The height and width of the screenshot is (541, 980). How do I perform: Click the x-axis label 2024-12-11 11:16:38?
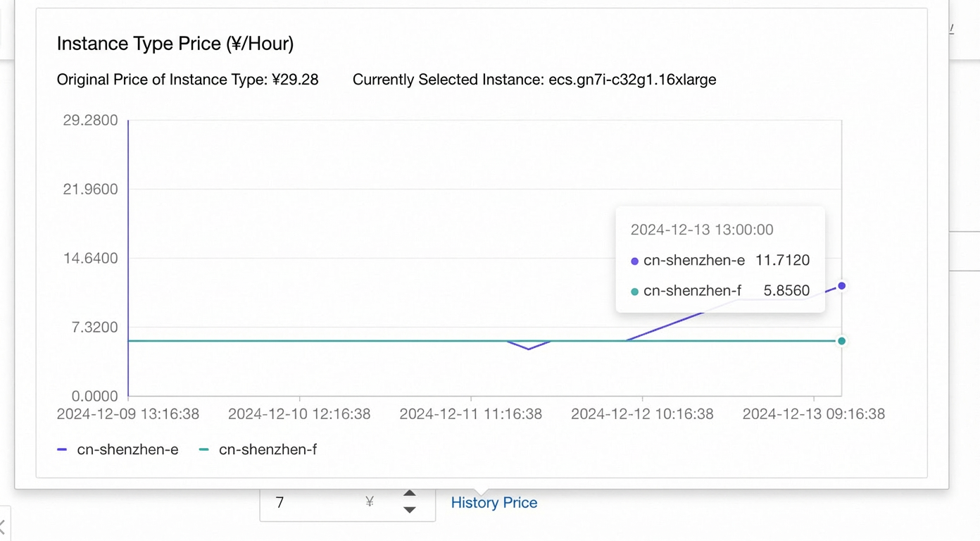point(470,414)
